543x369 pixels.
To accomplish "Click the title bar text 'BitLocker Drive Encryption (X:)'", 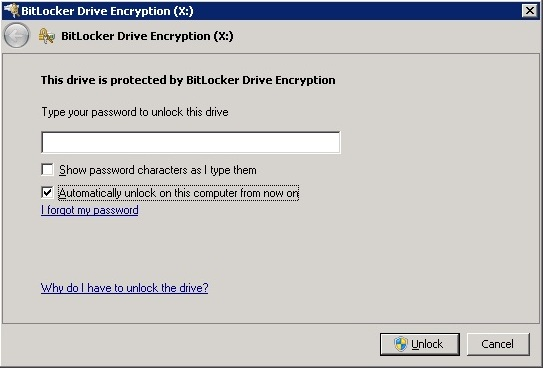I will 107,11.
